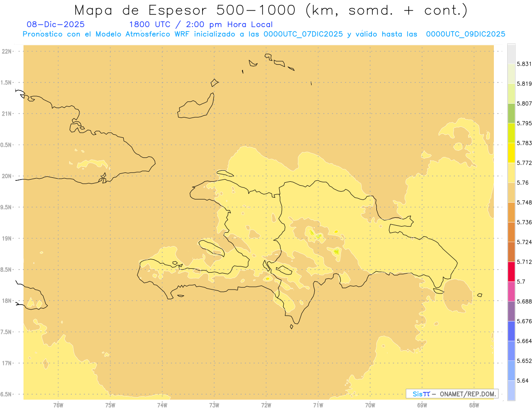Click the legend value 5.64
532x411 pixels.
523,380
